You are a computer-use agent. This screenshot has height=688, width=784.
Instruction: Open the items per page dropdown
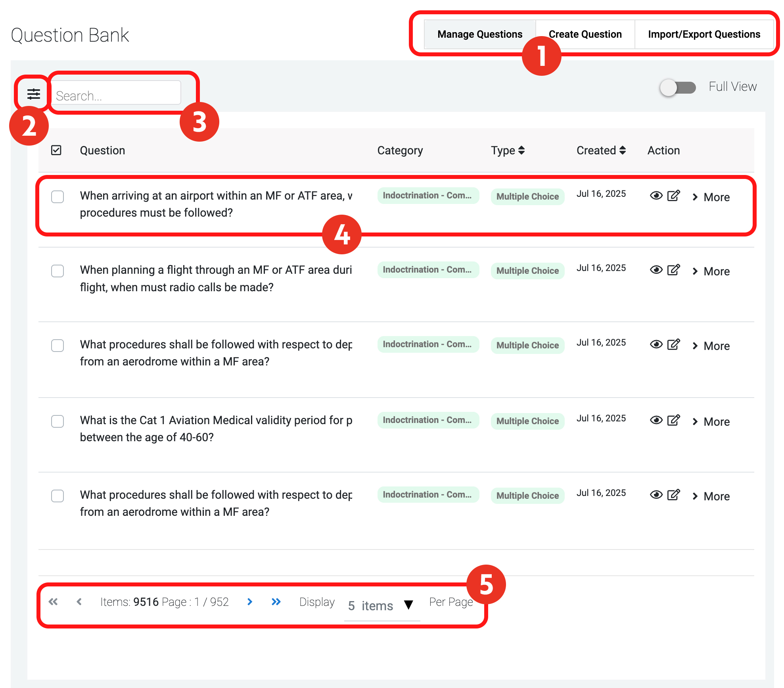coord(381,605)
